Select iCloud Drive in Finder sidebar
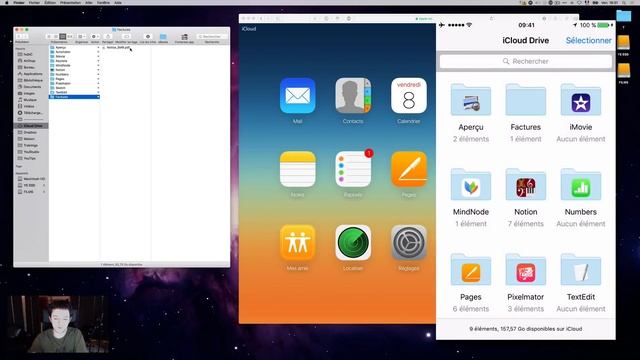 [x=31, y=126]
